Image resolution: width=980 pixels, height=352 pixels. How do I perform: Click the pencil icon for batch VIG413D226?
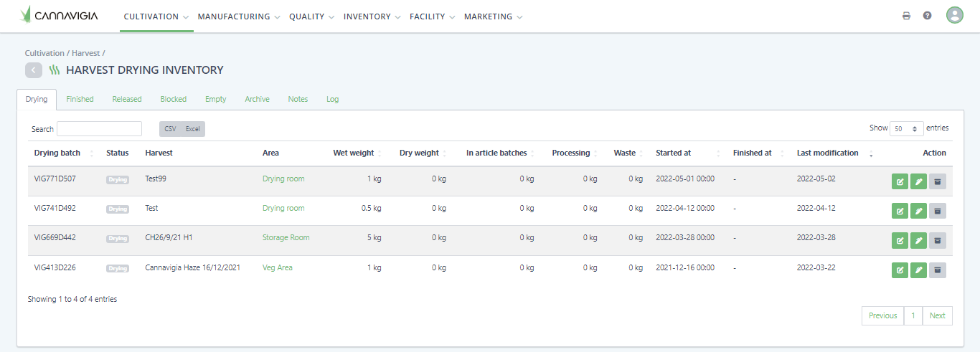pos(918,270)
